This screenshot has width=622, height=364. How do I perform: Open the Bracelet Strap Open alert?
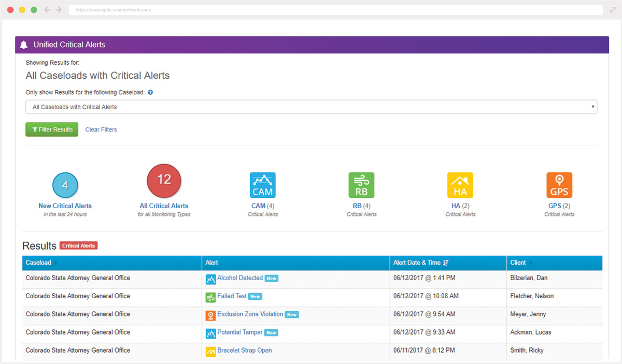pos(244,351)
